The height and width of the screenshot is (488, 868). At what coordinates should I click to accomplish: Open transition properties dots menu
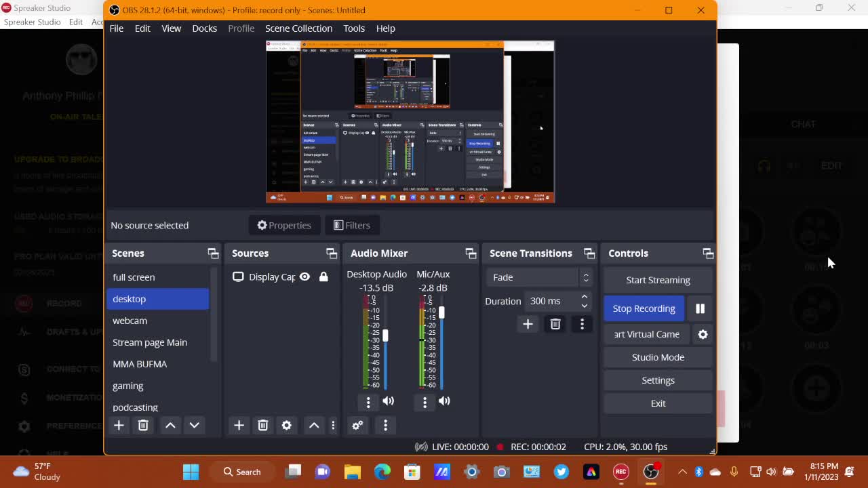(x=582, y=324)
